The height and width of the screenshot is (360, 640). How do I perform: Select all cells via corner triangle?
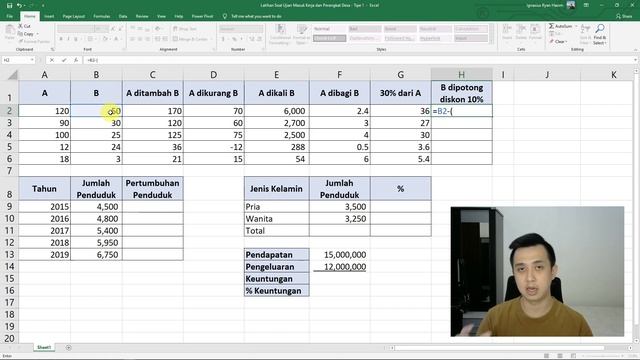point(13,75)
